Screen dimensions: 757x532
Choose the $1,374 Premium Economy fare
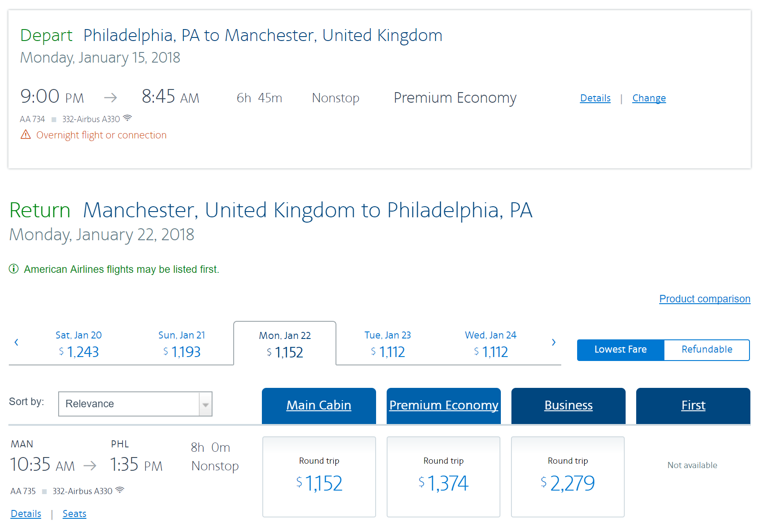(443, 476)
